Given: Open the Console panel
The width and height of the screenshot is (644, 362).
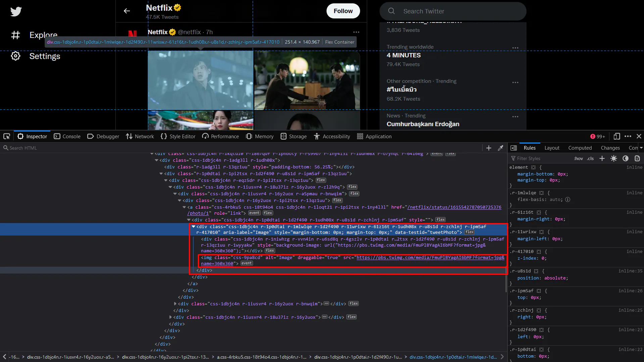Looking at the screenshot, I should [67, 136].
